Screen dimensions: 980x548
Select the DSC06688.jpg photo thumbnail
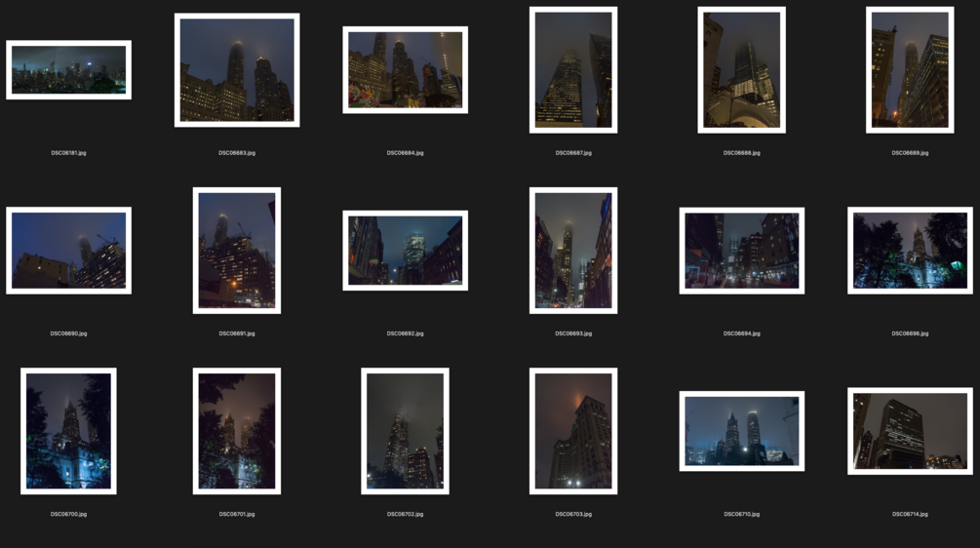741,70
